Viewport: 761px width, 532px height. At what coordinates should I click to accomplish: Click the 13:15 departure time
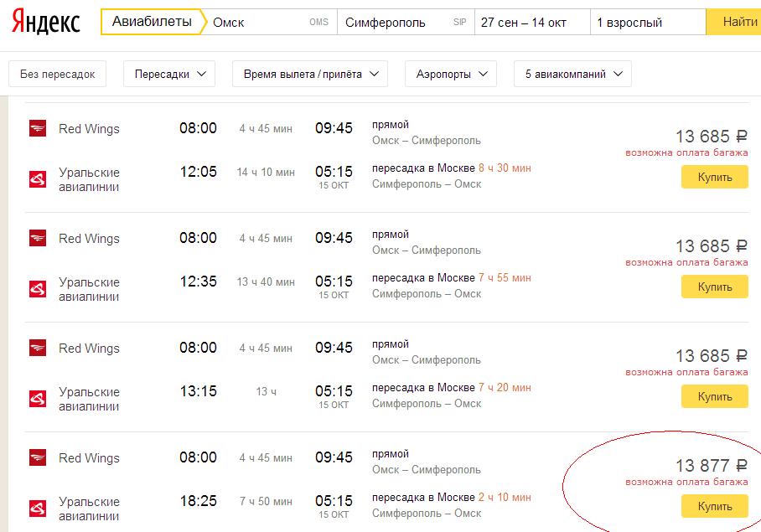pyautogui.click(x=198, y=391)
